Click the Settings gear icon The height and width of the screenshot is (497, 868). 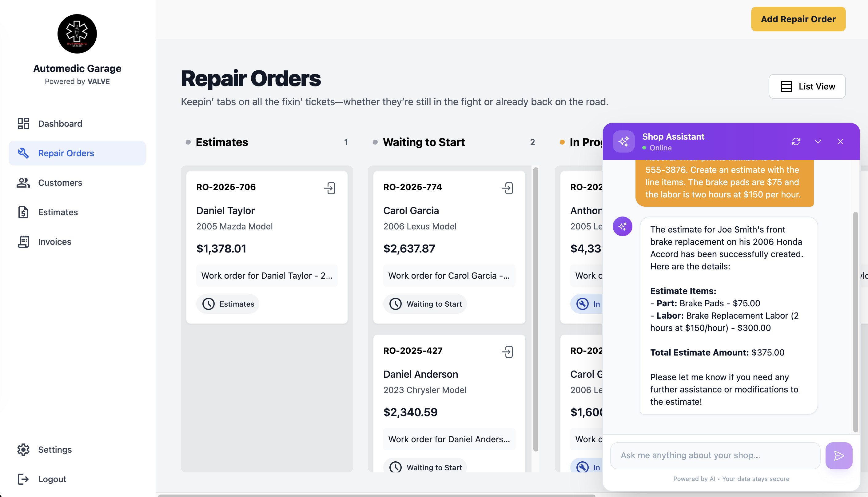click(x=23, y=450)
